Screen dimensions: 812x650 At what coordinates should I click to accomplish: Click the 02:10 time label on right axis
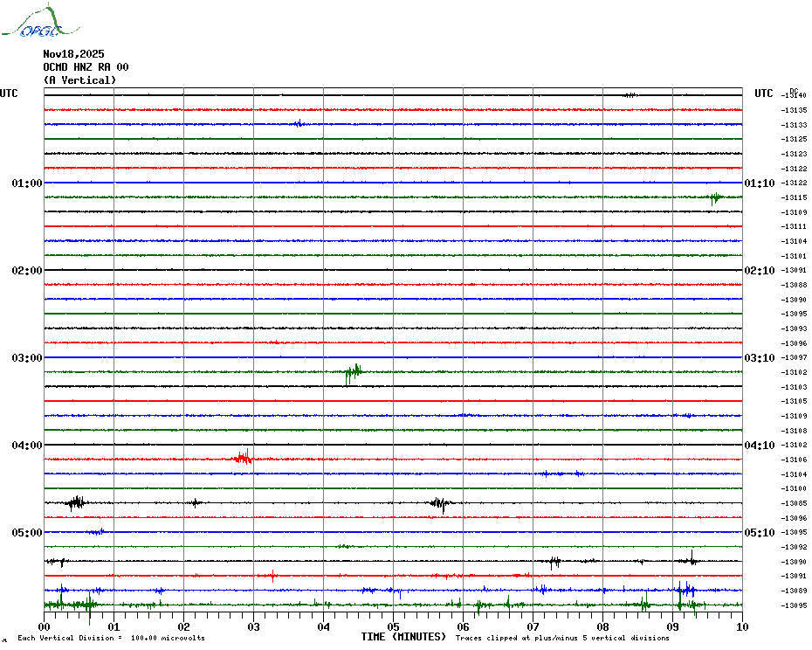[758, 271]
